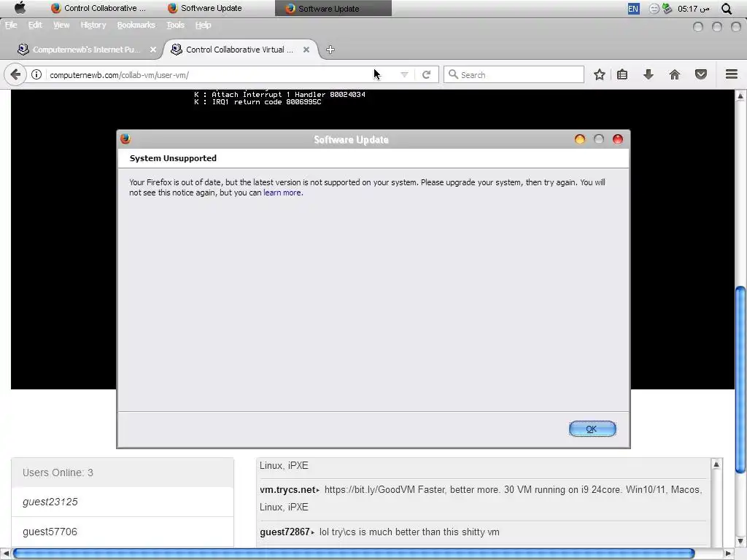The height and width of the screenshot is (560, 747).
Task: Open the Firefox hamburger menu
Action: tap(732, 74)
